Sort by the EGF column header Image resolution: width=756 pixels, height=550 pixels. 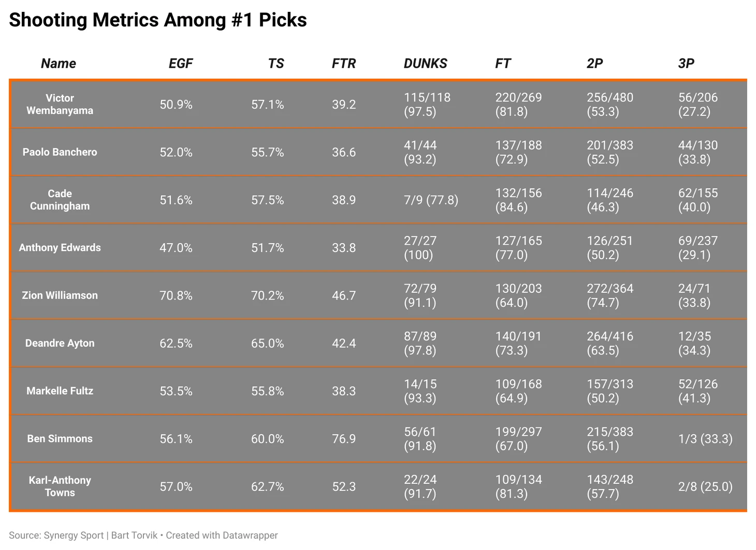[181, 64]
